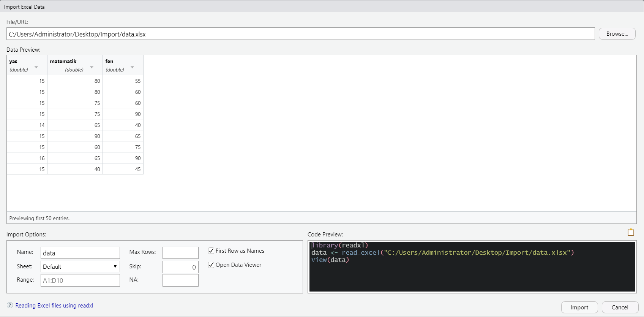The image size is (644, 317).
Task: Select the matematik column header
Action: [75, 65]
